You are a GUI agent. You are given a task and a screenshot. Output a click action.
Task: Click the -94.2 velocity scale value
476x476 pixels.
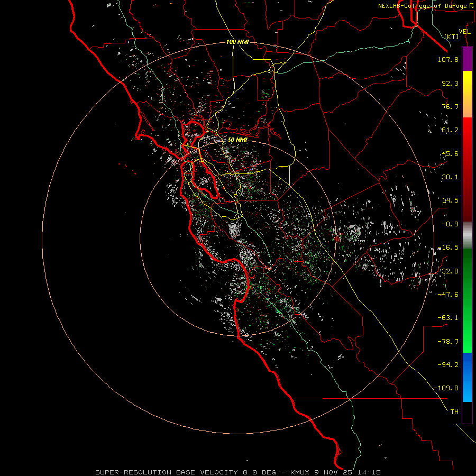(x=448, y=364)
